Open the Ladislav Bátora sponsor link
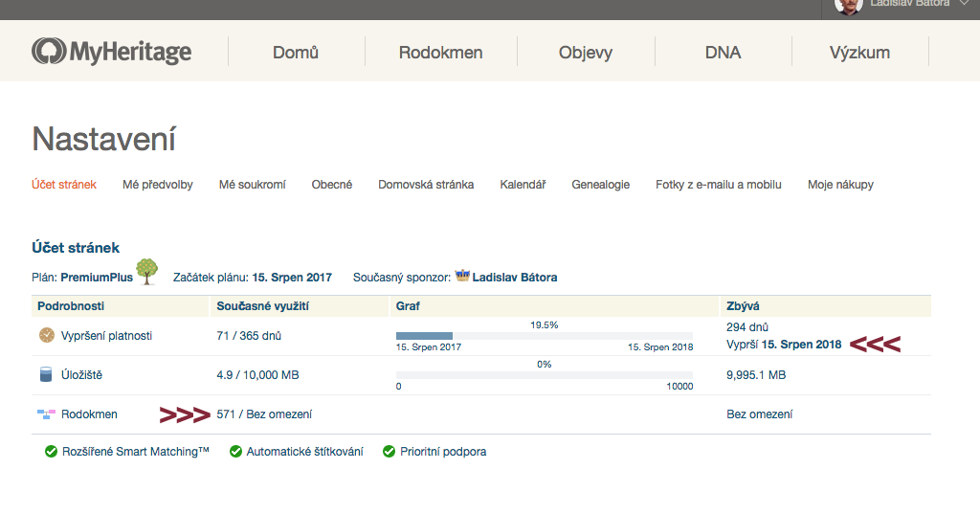This screenshot has width=980, height=514. [x=515, y=278]
